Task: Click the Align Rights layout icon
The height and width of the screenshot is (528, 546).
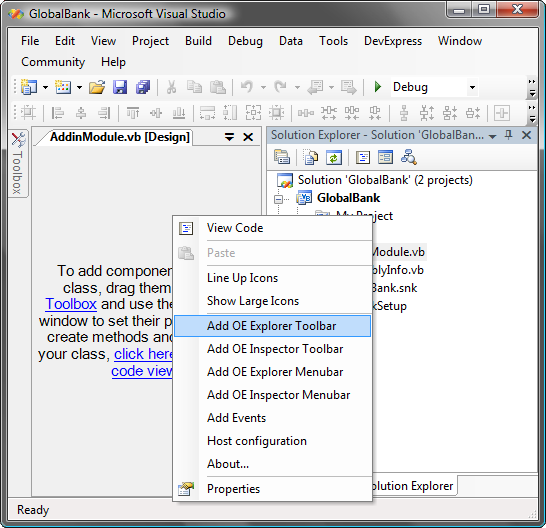Action: coord(104,113)
